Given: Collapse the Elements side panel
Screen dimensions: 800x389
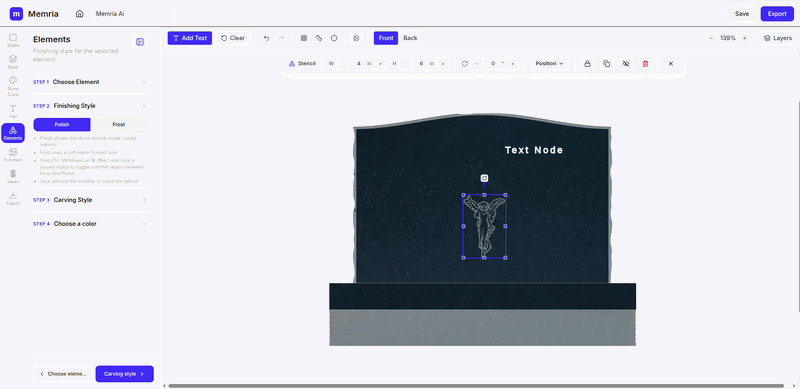Looking at the screenshot, I should pos(140,42).
